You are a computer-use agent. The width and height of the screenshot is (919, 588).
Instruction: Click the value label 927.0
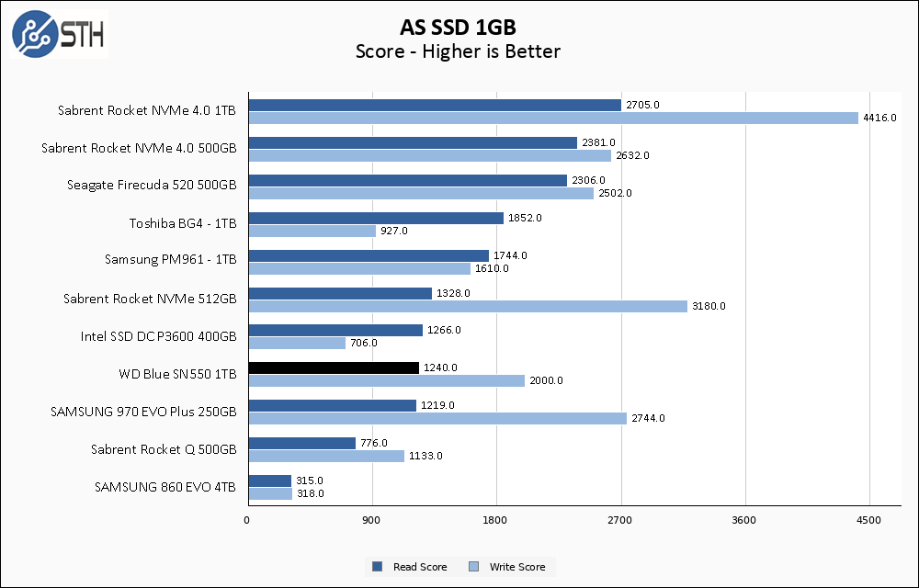394,231
